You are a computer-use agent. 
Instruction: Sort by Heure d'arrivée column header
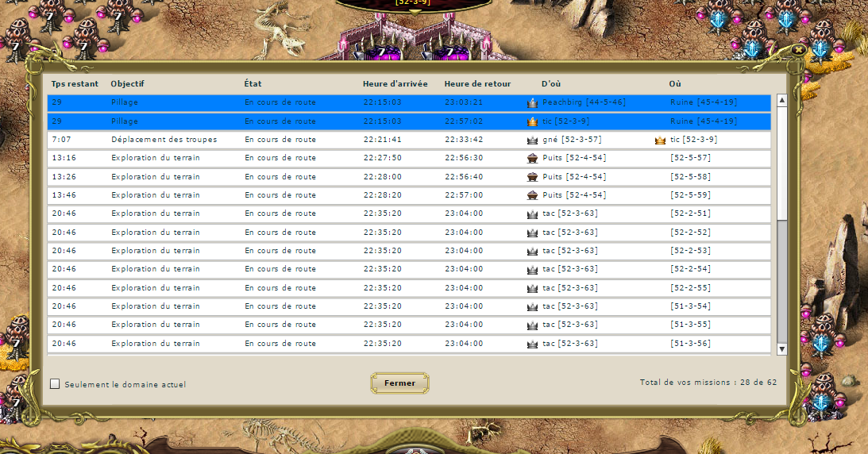[x=395, y=83]
